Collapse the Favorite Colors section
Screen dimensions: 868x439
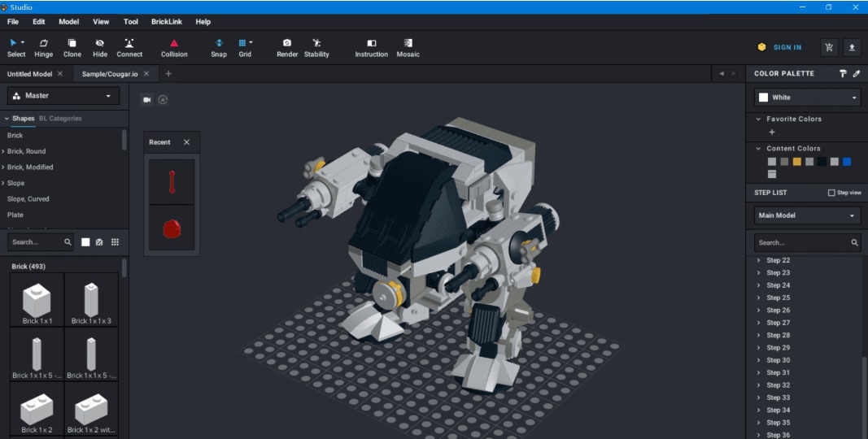coord(758,119)
